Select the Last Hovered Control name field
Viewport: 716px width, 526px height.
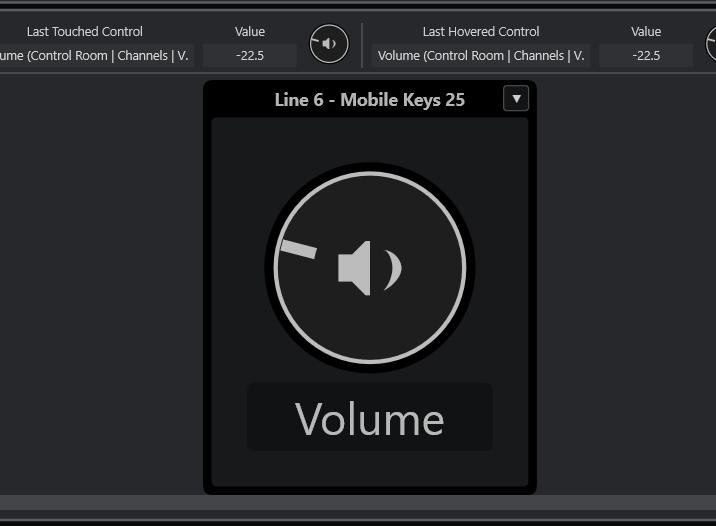[481, 56]
